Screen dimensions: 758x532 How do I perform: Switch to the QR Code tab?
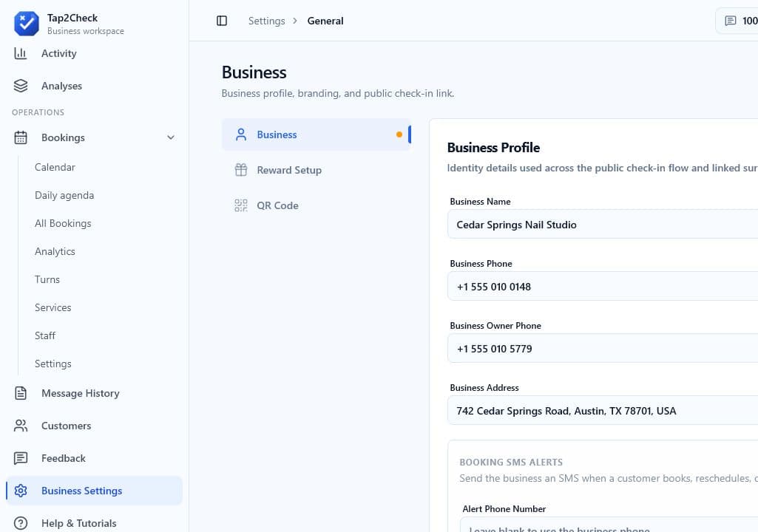[x=317, y=205]
